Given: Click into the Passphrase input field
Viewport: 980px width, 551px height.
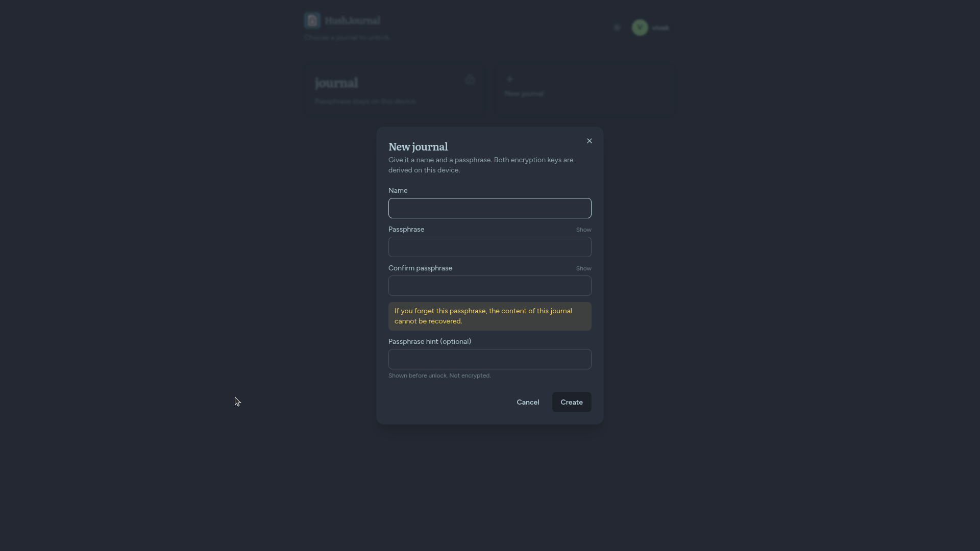Looking at the screenshot, I should click(x=490, y=247).
